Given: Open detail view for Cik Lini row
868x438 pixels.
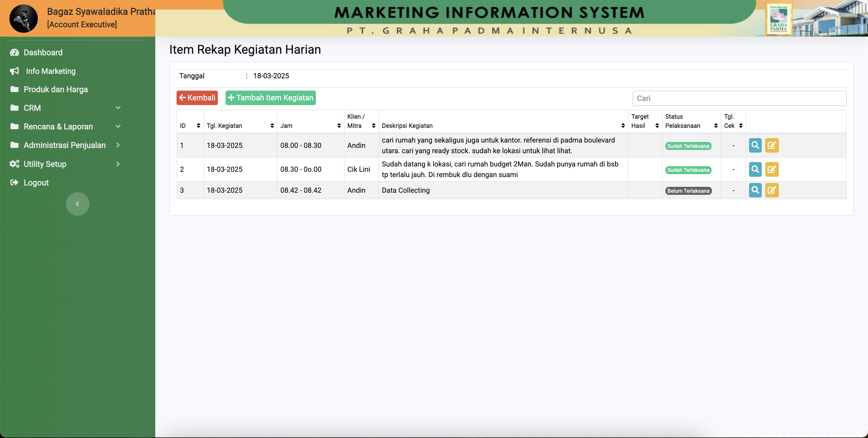Looking at the screenshot, I should pyautogui.click(x=755, y=169).
